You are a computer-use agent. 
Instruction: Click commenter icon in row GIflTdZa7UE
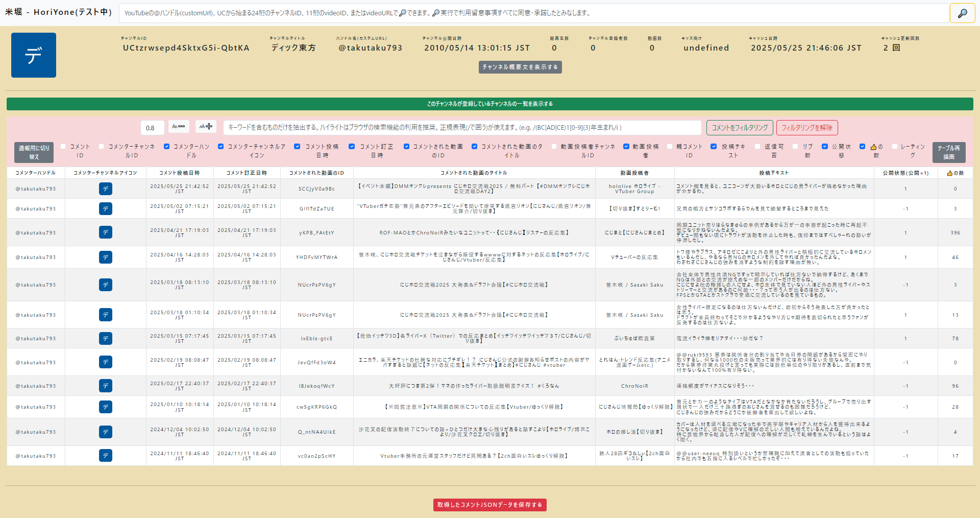coord(106,209)
